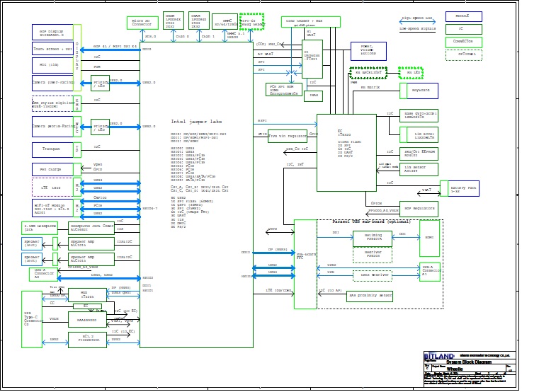The width and height of the screenshot is (556, 392).
Task: Select the WiFi+BT module block
Action: coord(52,208)
